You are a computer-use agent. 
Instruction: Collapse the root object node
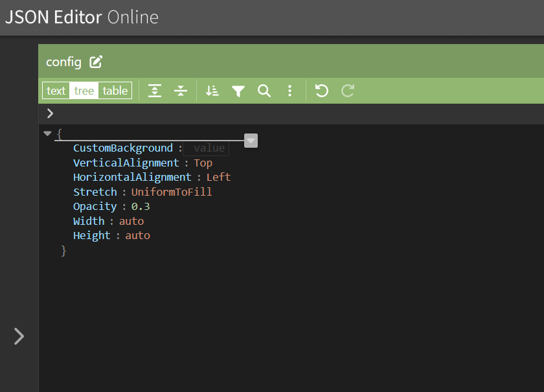tap(47, 133)
